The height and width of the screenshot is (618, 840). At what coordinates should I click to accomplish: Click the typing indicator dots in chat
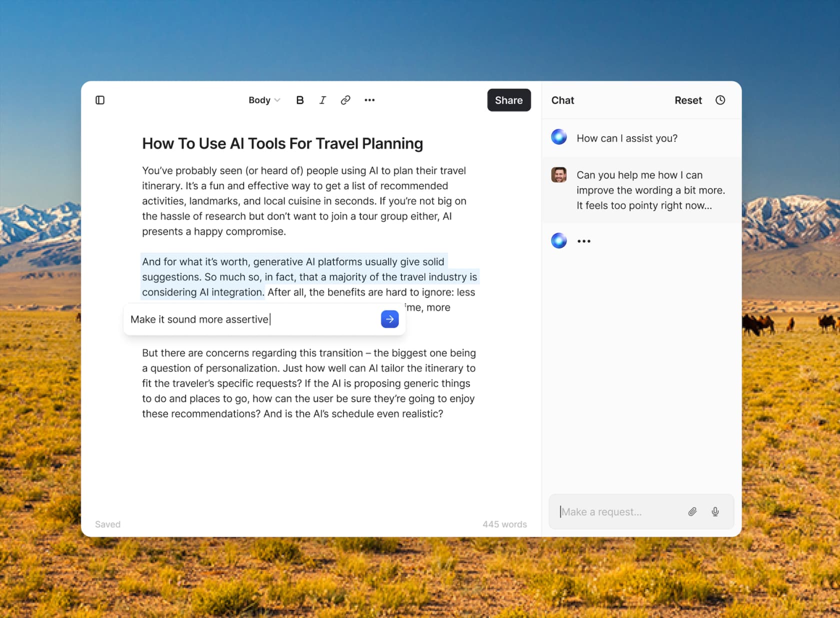click(x=583, y=241)
